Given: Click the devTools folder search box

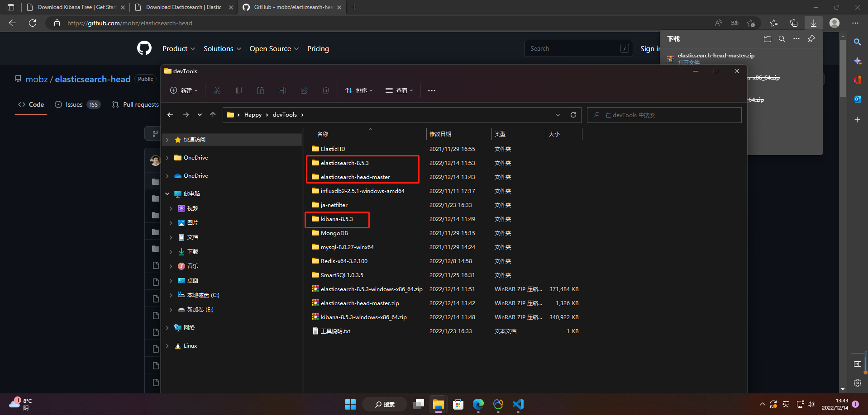Looking at the screenshot, I should [664, 115].
